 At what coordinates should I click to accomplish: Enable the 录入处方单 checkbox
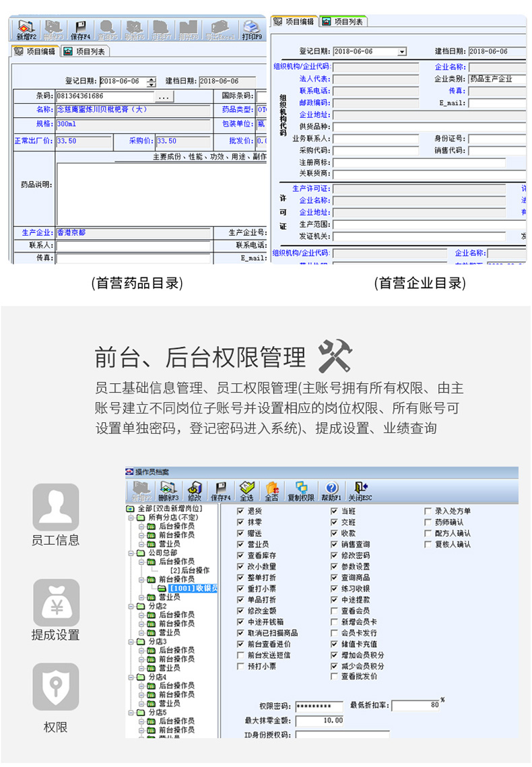click(x=428, y=511)
